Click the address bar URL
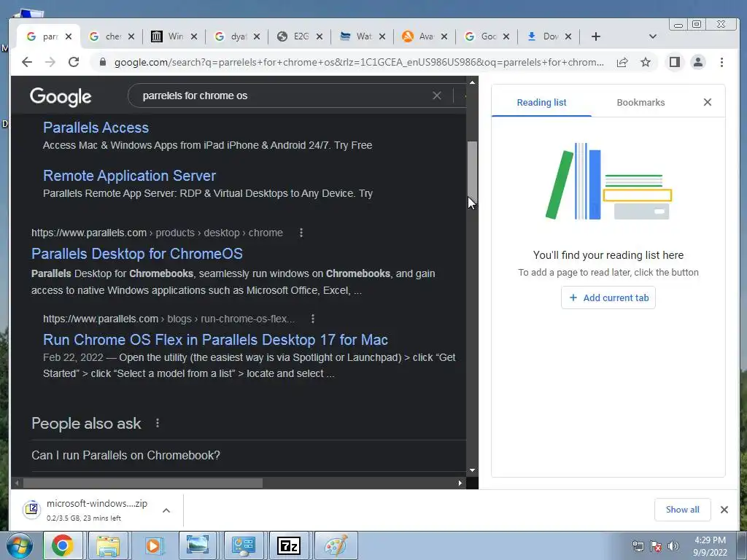The image size is (747, 560). click(x=359, y=62)
